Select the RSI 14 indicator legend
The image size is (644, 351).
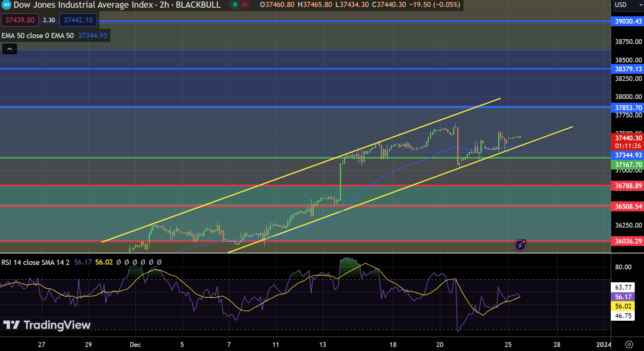point(35,262)
